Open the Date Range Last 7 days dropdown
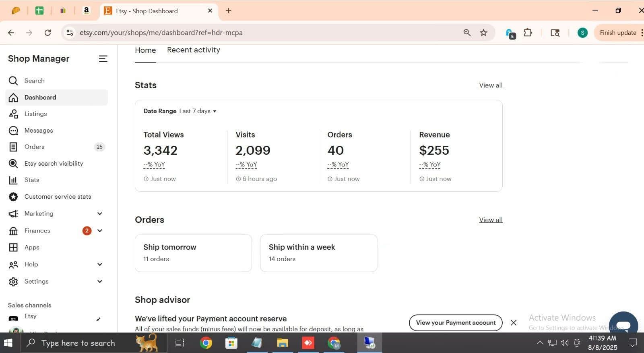This screenshot has height=353, width=644. coord(198,111)
